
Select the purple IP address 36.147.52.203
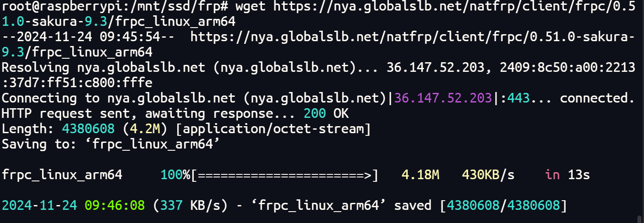(x=443, y=98)
